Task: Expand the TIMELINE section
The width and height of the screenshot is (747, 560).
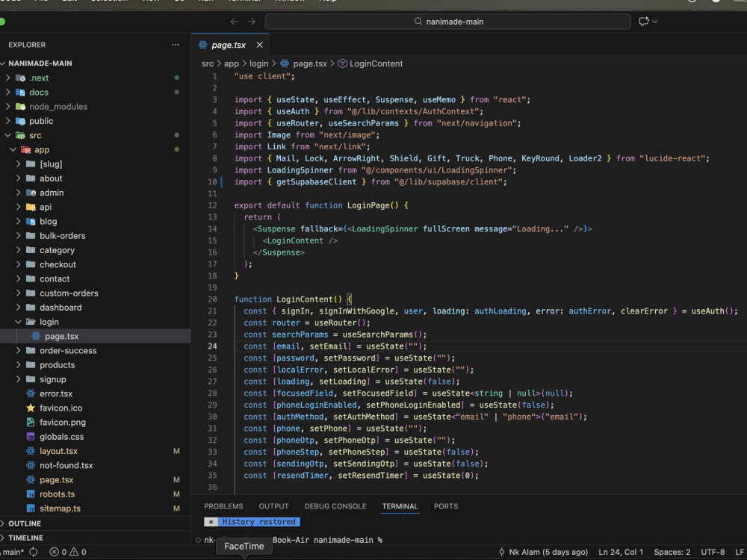Action: point(25,538)
